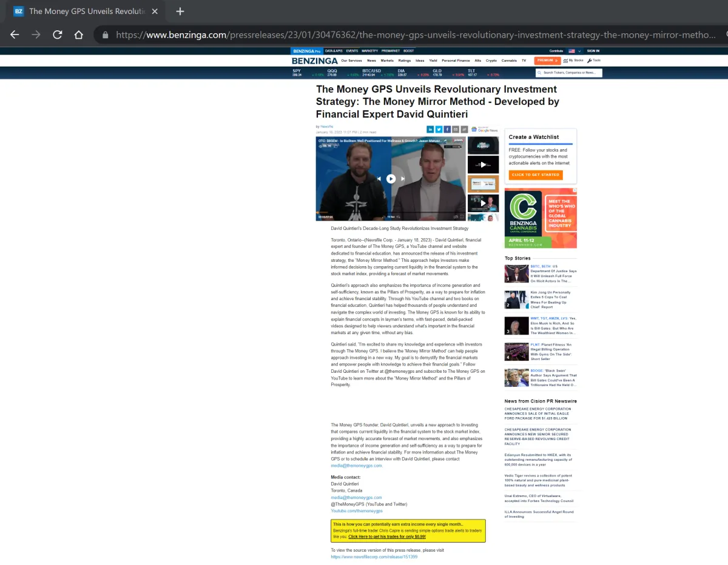Screen dimensions: 728x565
Task: Click CLICK TO GET STARTED button
Action: click(x=536, y=175)
